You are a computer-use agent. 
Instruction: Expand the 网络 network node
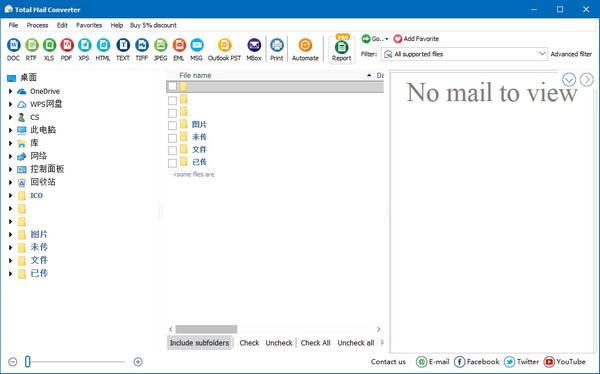[10, 156]
